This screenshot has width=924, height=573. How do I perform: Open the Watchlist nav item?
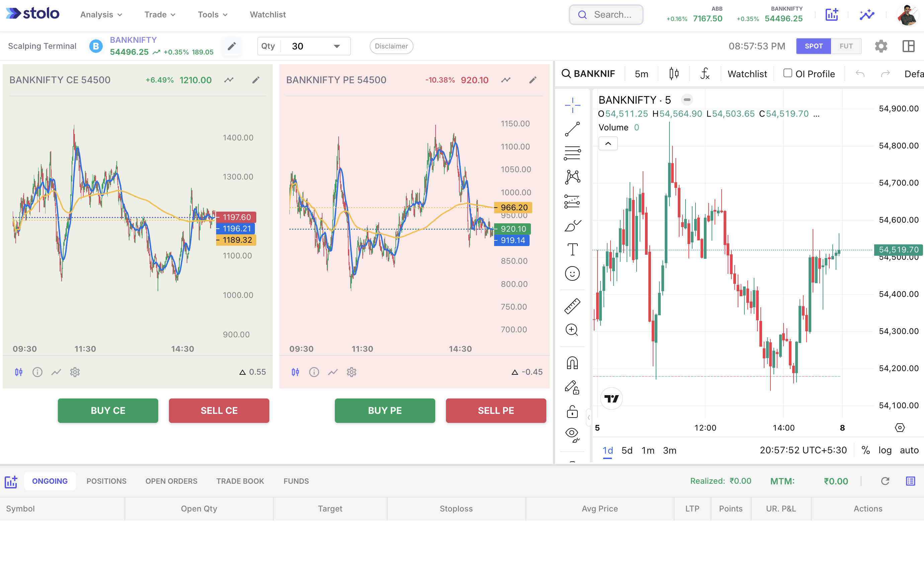click(x=267, y=15)
